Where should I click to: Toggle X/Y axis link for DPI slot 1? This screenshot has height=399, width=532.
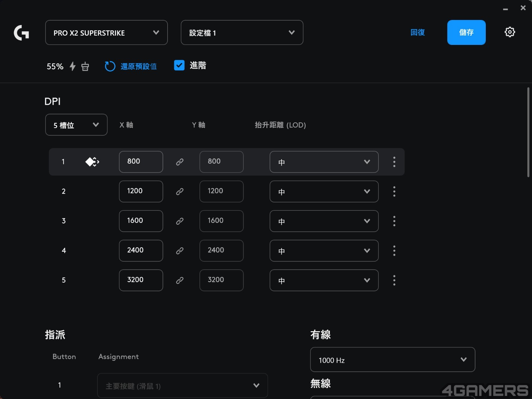(x=180, y=162)
